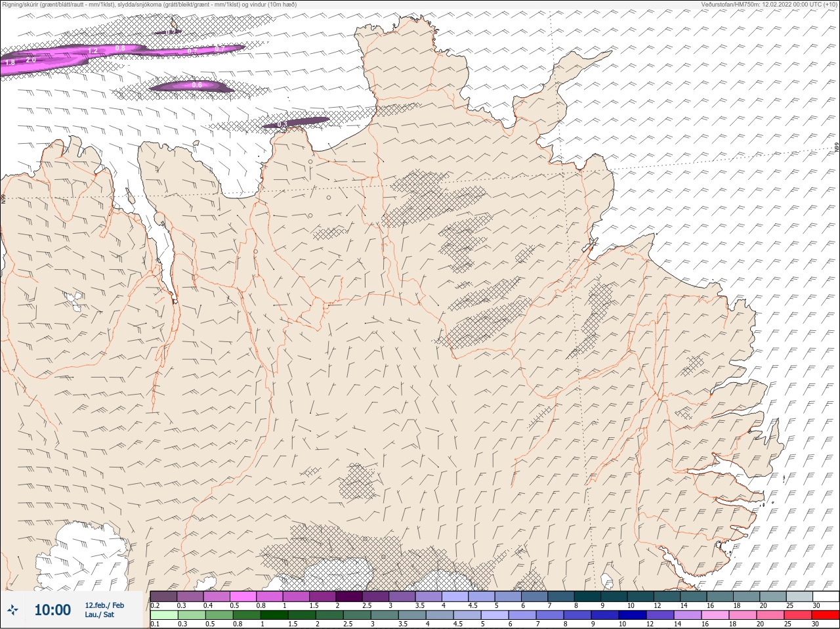The image size is (840, 629).
Task: Click the 1.2 precipitation value on map
Action: click(x=93, y=51)
